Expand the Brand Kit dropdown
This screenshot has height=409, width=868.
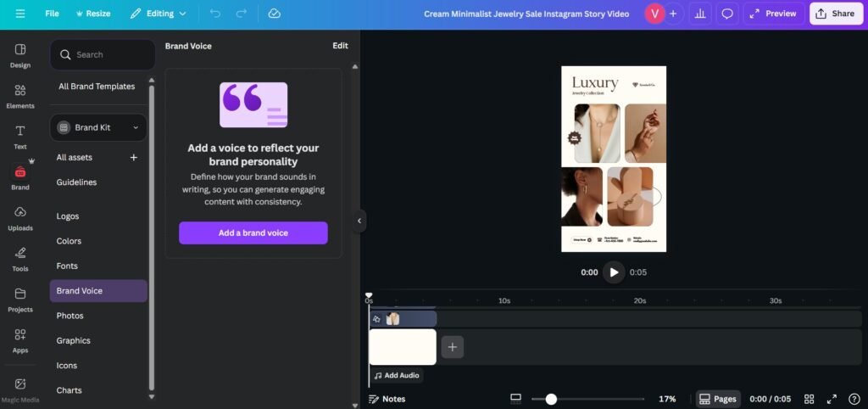98,127
